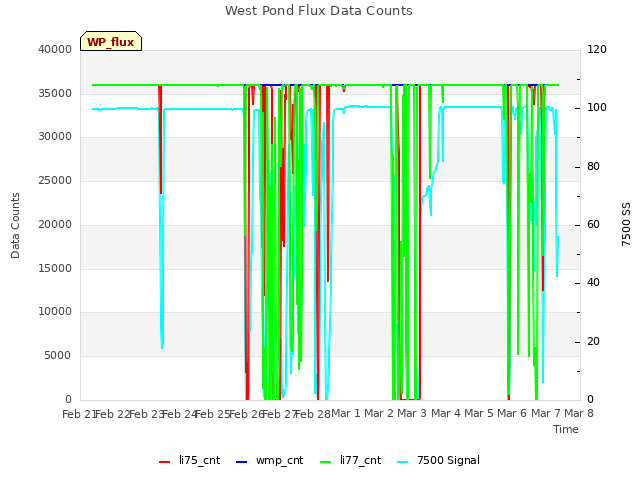This screenshot has height=480, width=640.
Task: Click the 20000 left axis value
Action: tap(55, 224)
